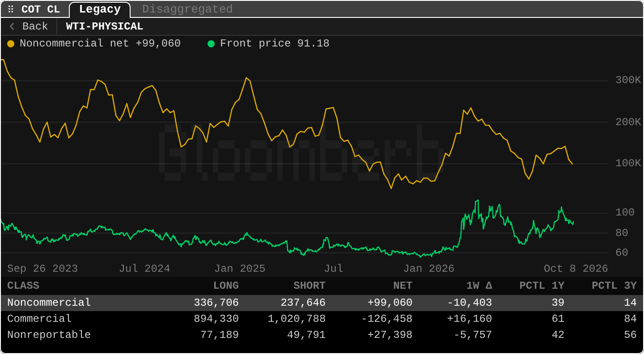Select the Commercial row label

click(39, 319)
